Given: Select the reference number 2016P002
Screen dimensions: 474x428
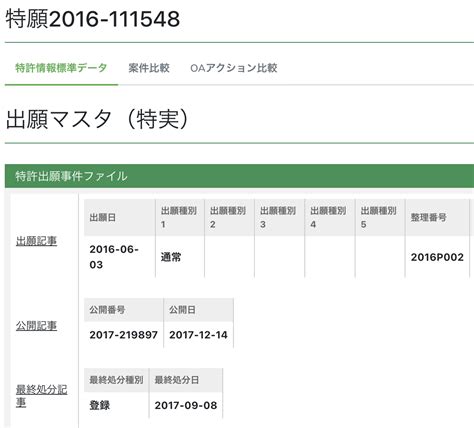Looking at the screenshot, I should tap(437, 257).
